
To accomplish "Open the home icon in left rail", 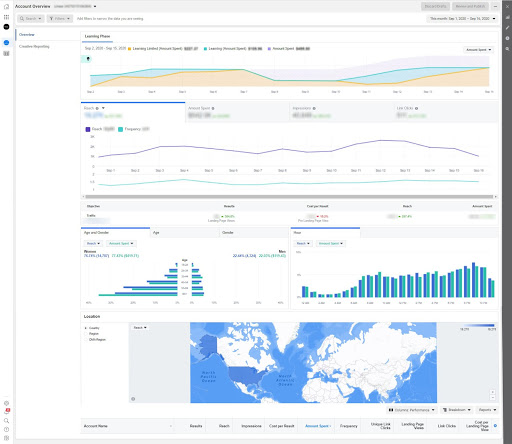I will 6,6.
